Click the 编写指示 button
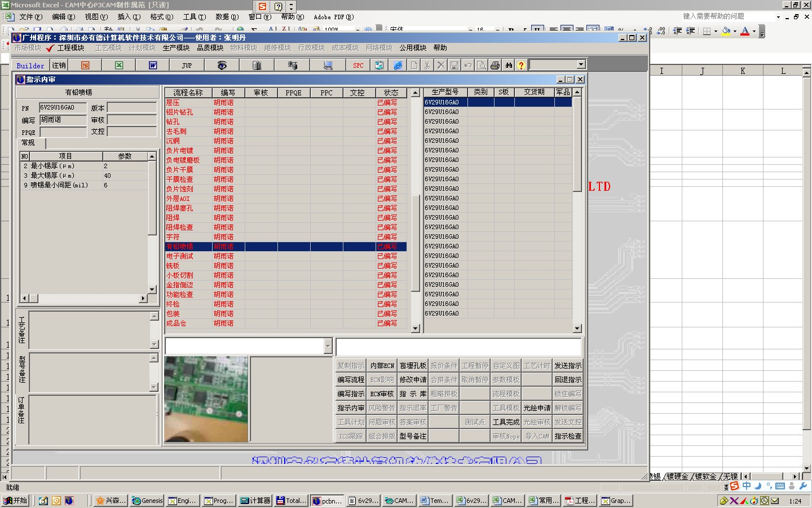 click(351, 394)
